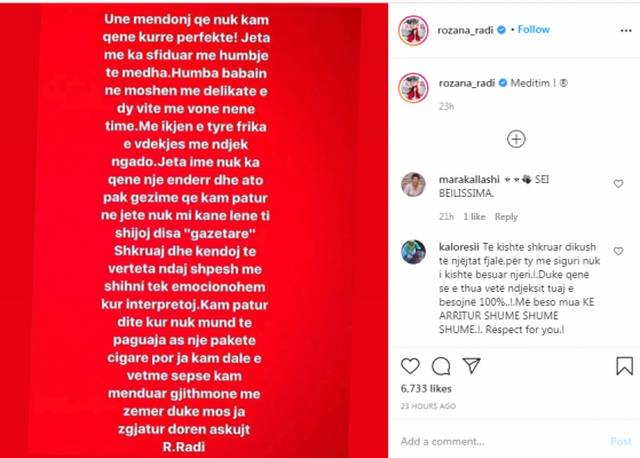
Task: View the 6,733 likes list
Action: coord(426,389)
